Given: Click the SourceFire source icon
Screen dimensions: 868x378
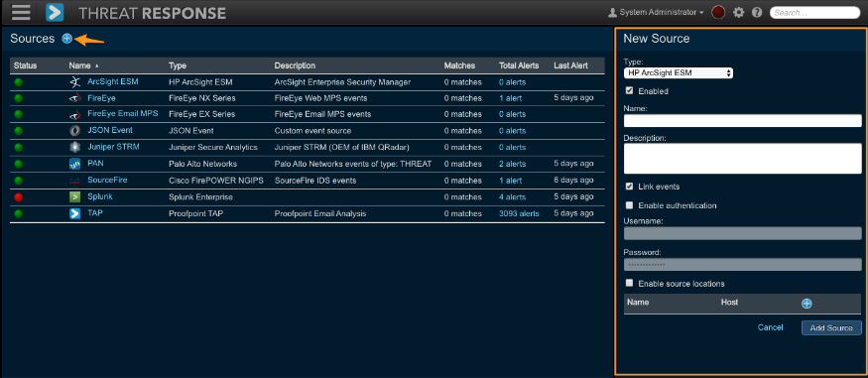Looking at the screenshot, I should [x=74, y=181].
